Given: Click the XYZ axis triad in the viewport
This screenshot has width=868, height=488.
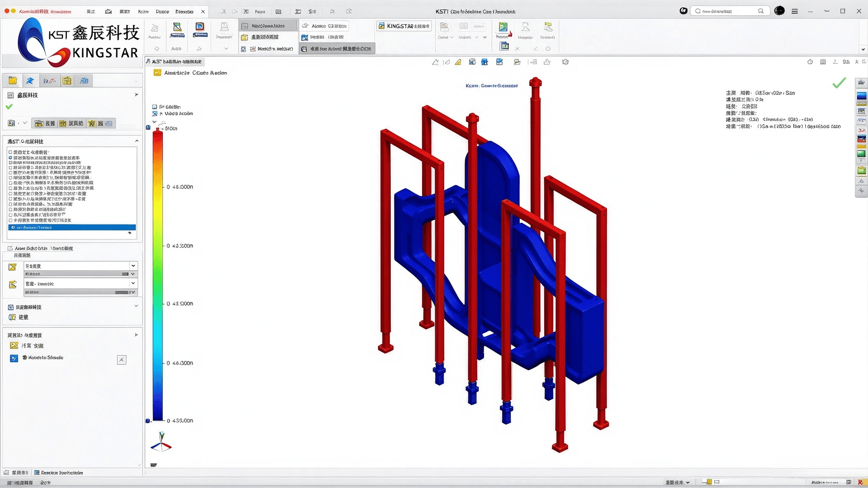Looking at the screenshot, I should point(161,442).
